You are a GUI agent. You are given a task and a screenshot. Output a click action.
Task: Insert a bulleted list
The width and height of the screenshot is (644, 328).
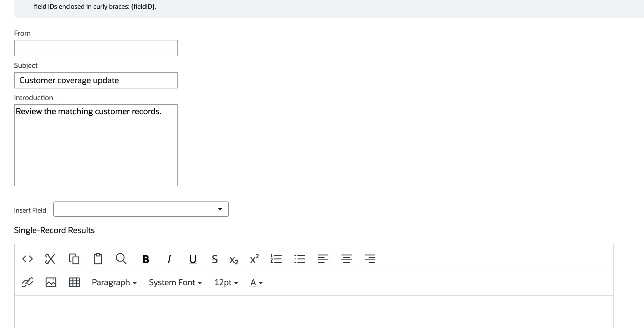point(299,259)
